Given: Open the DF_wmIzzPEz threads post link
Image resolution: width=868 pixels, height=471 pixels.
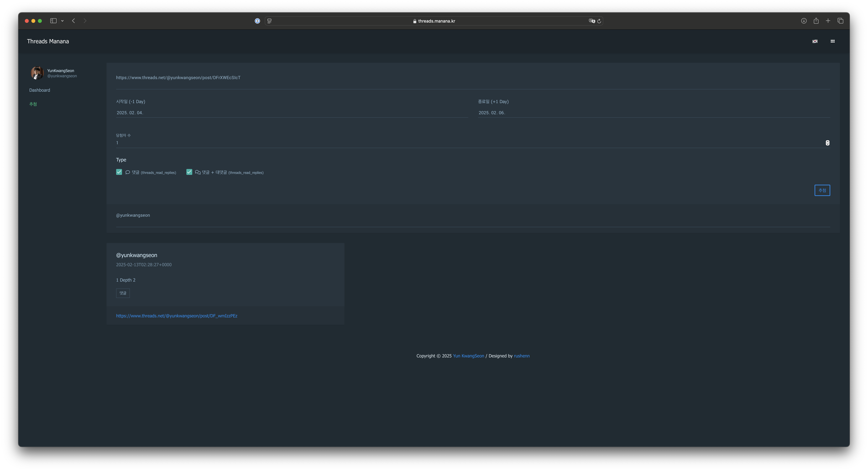Looking at the screenshot, I should (177, 316).
